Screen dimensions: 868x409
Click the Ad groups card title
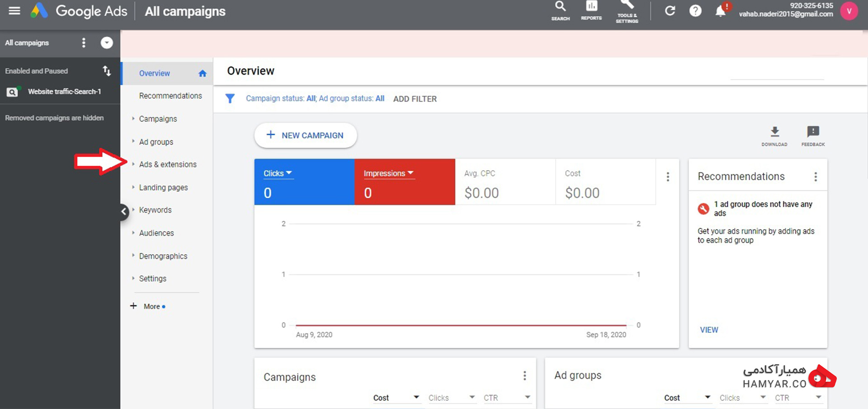pos(578,376)
